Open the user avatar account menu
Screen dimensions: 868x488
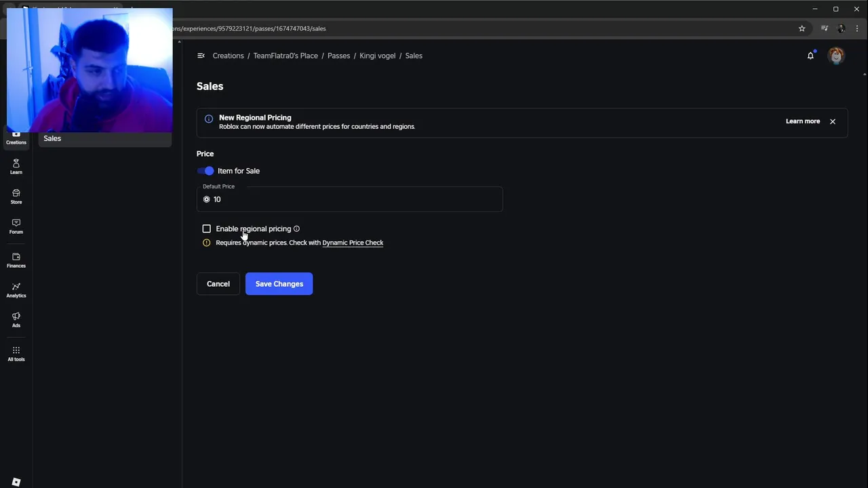coord(836,56)
